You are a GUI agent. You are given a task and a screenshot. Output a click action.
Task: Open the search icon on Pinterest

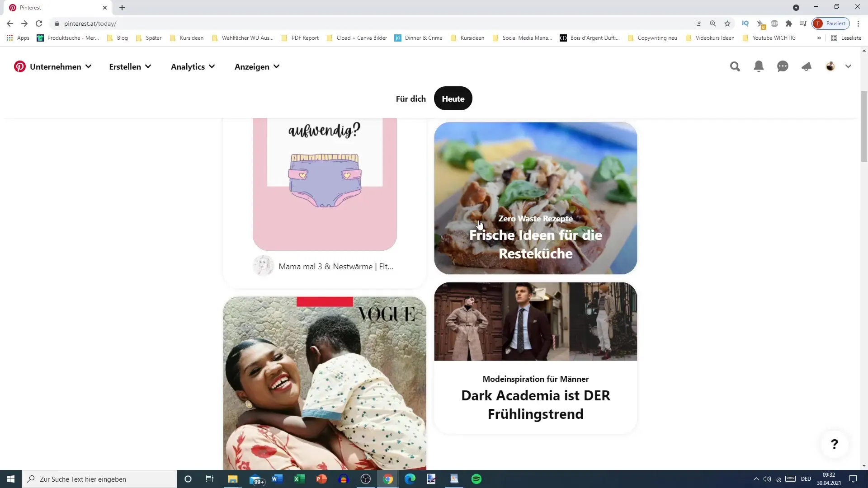(x=735, y=66)
